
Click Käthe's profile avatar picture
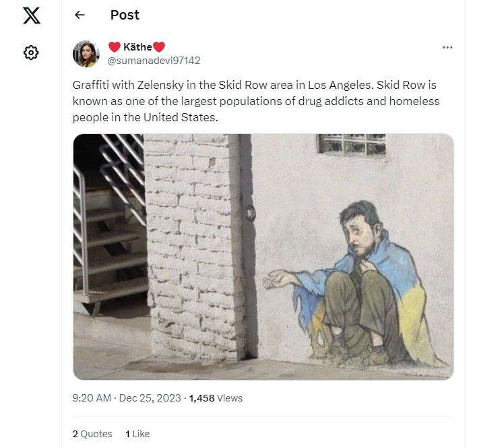tap(86, 54)
